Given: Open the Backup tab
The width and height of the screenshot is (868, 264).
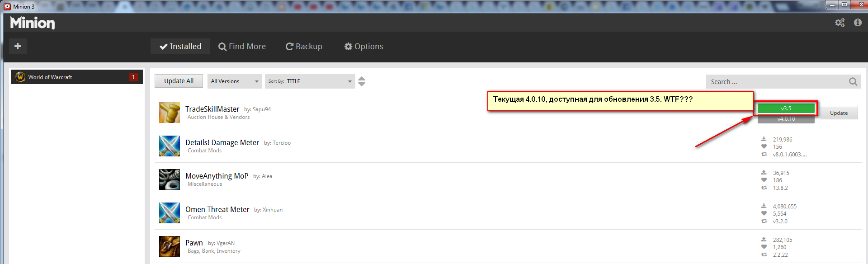Looking at the screenshot, I should [x=304, y=46].
